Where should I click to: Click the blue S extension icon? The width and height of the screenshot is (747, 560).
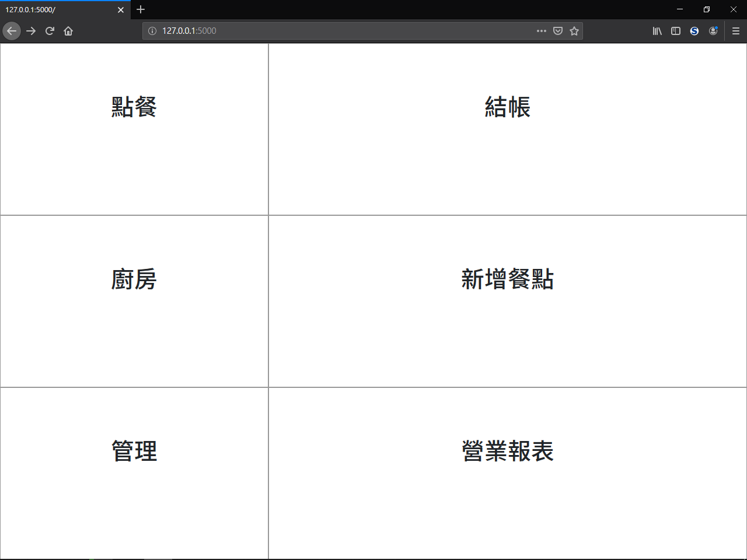tap(694, 31)
